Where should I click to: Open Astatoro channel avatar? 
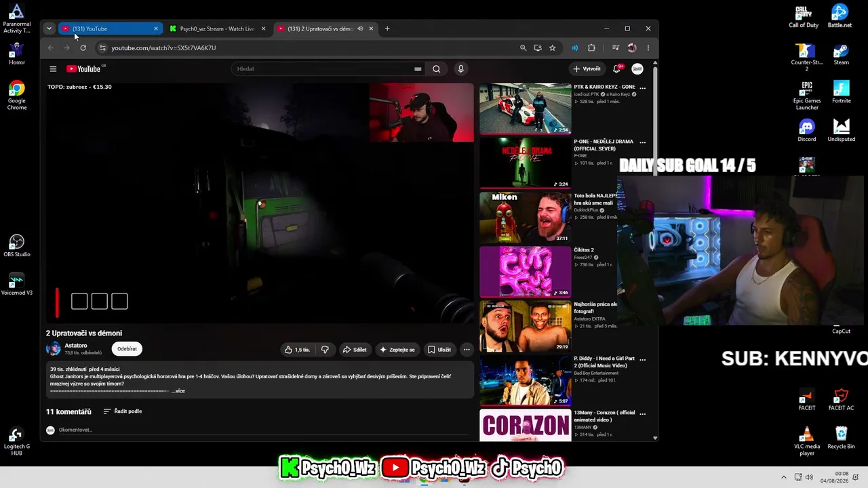pos(53,349)
